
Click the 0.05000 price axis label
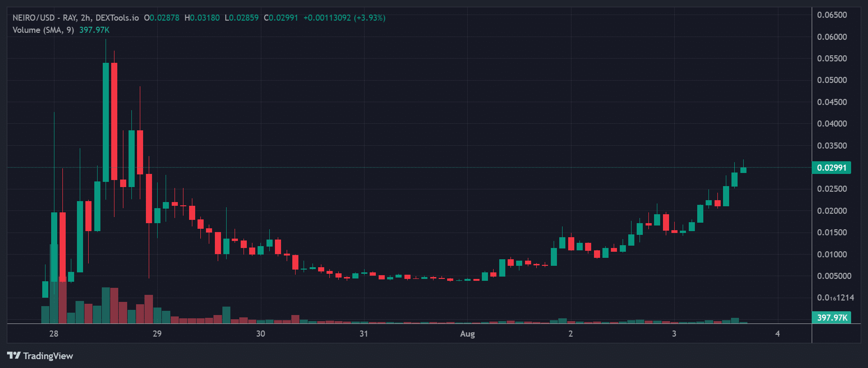[x=832, y=80]
